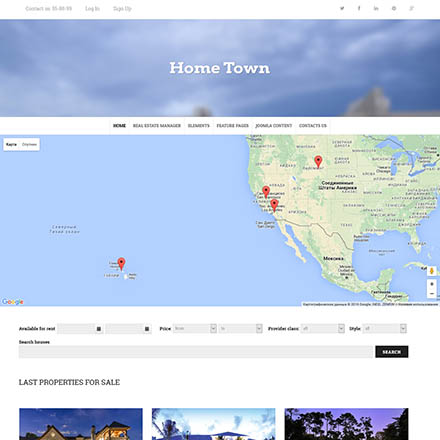Viewport: 440px width, 440px height.
Task: Open the Real Estate Manager menu
Action: [x=157, y=126]
